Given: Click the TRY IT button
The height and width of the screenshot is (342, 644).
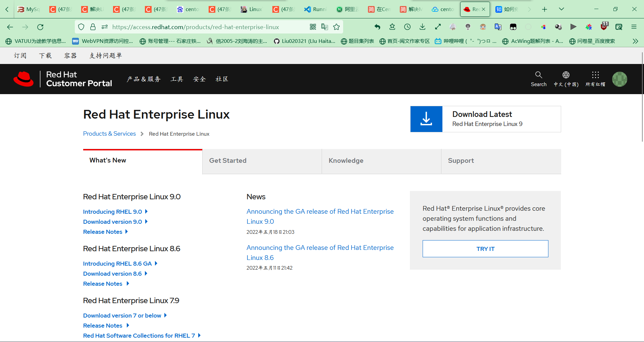Looking at the screenshot, I should click(485, 249).
